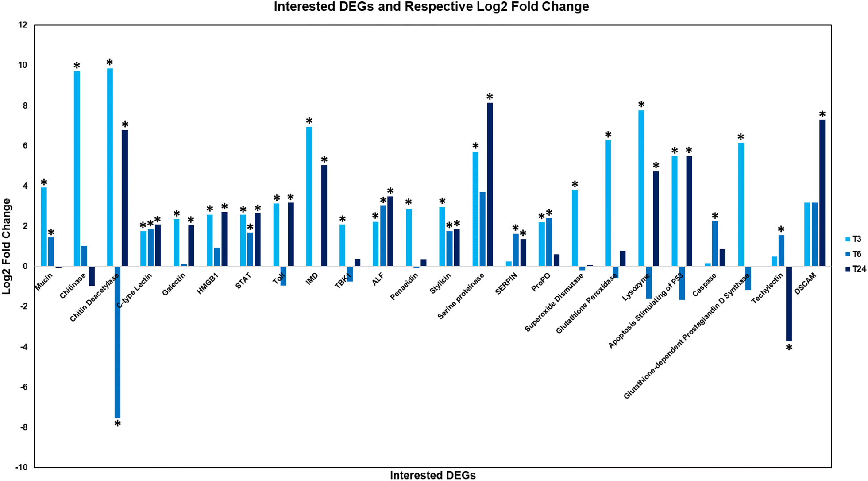Click the T6 bar for Serine proteinase
This screenshot has width=868, height=481.
point(482,229)
